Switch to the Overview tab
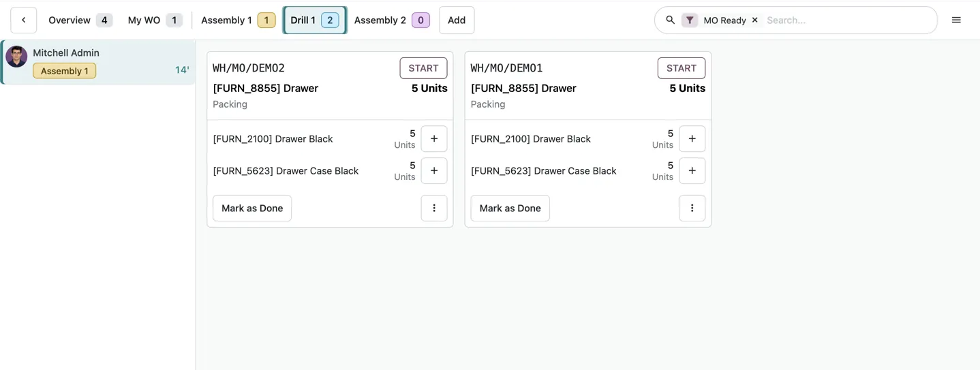 tap(80, 20)
